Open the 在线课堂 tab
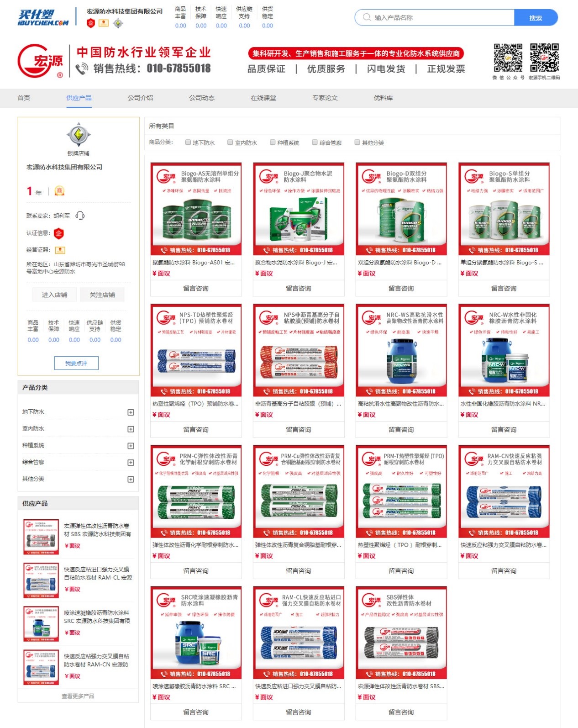The height and width of the screenshot is (728, 578). click(263, 98)
